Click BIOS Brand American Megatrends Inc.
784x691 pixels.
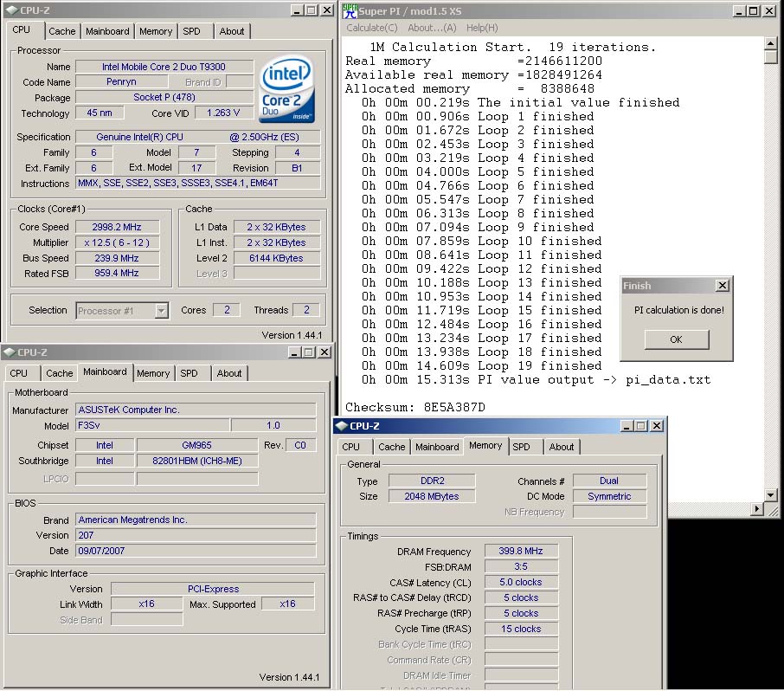coord(196,520)
